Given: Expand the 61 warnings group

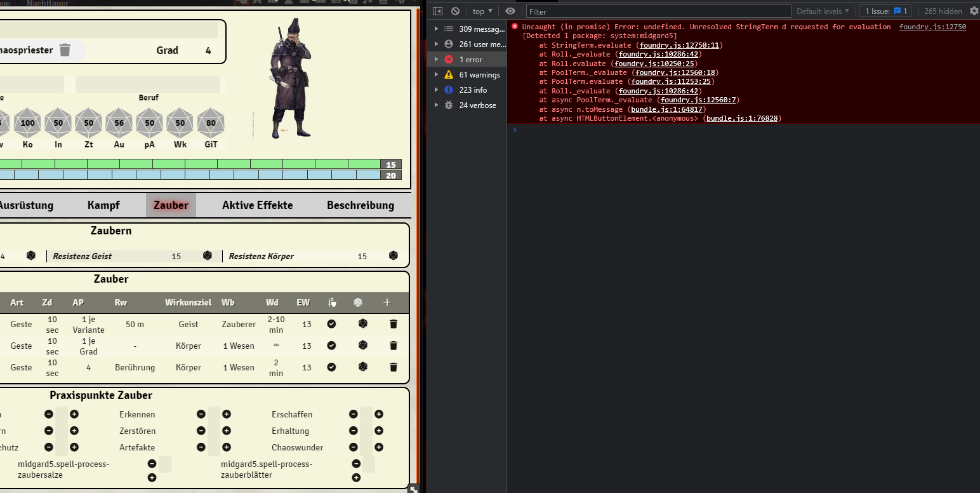Looking at the screenshot, I should (436, 75).
